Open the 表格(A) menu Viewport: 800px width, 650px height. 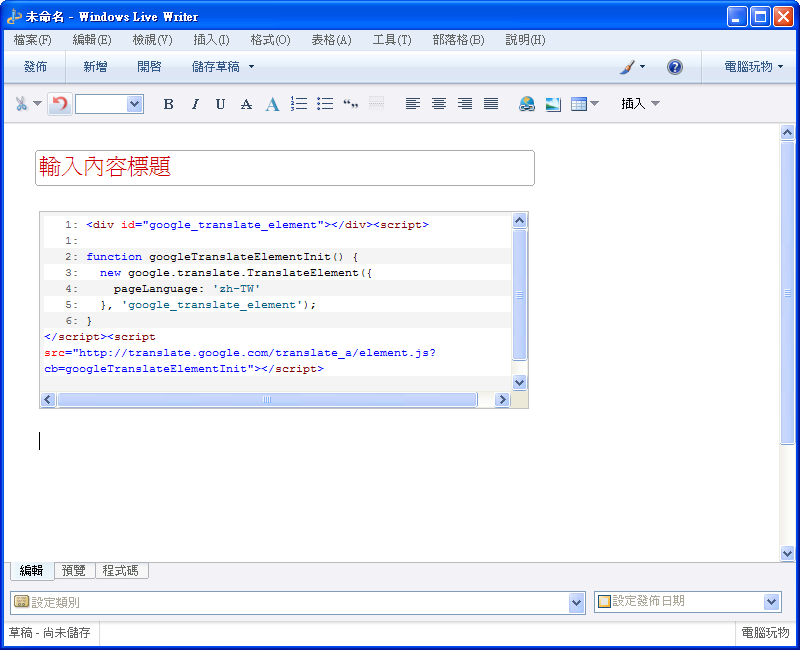tap(331, 40)
